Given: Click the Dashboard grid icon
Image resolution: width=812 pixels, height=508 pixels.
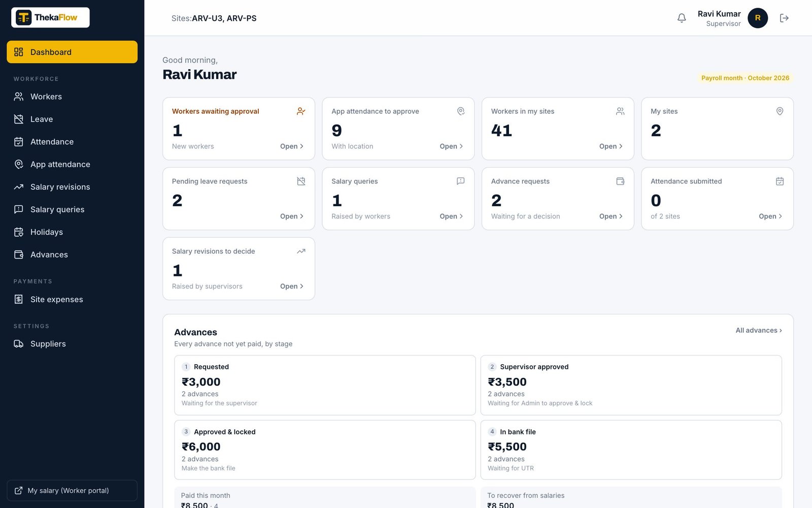Looking at the screenshot, I should pyautogui.click(x=19, y=52).
